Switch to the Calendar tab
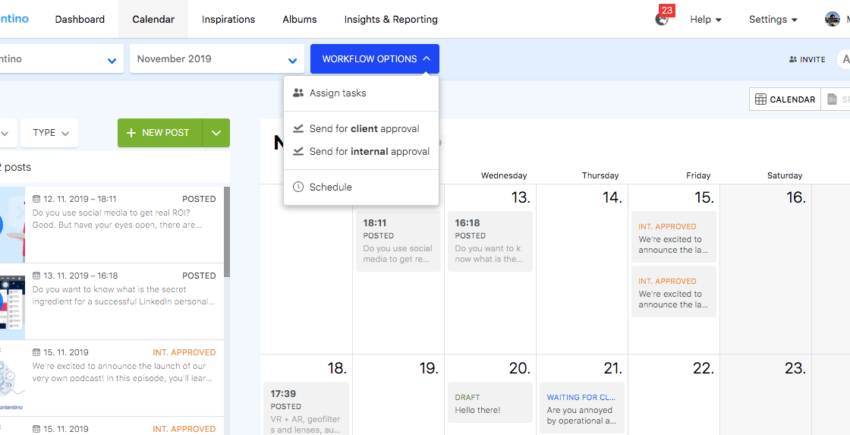 pyautogui.click(x=153, y=19)
